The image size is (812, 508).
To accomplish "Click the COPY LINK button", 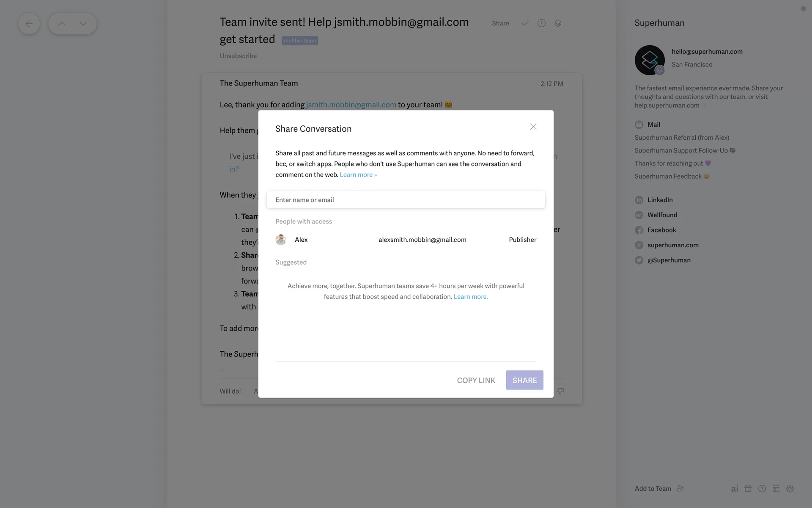I will coord(476,380).
